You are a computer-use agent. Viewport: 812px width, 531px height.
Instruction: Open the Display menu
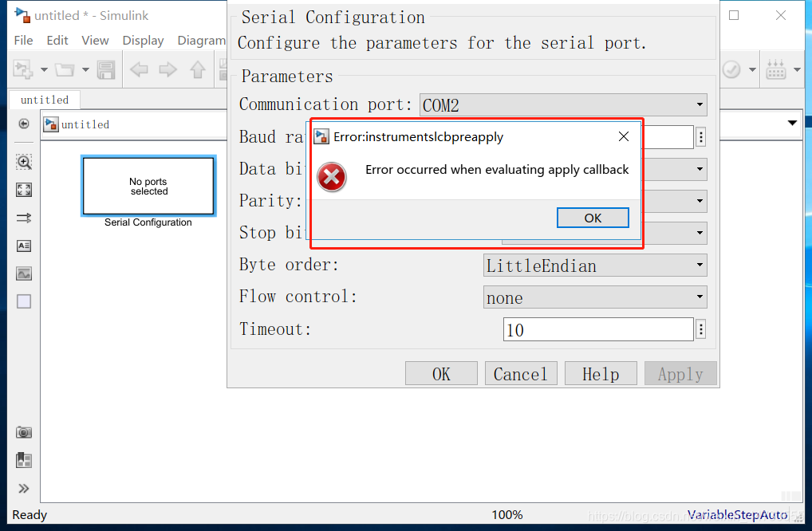143,41
